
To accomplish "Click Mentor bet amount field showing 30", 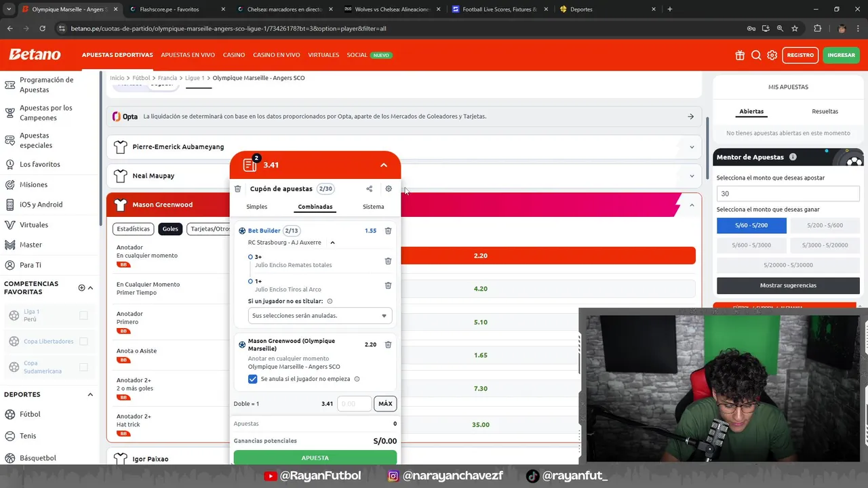I will 788,194.
